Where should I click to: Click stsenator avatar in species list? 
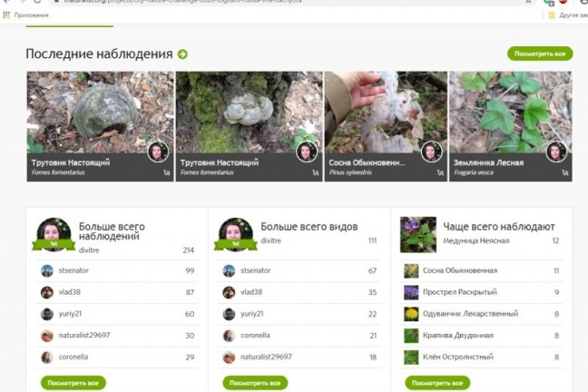229,270
